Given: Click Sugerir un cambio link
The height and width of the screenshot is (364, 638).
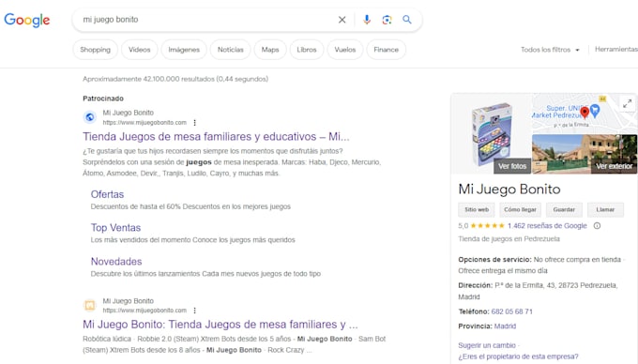Looking at the screenshot, I should click(487, 345).
